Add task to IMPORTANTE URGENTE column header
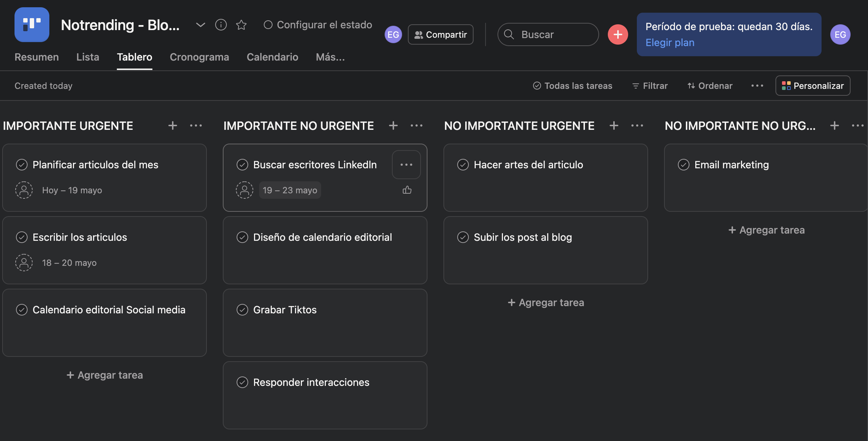Viewport: 868px width, 441px height. click(x=173, y=125)
